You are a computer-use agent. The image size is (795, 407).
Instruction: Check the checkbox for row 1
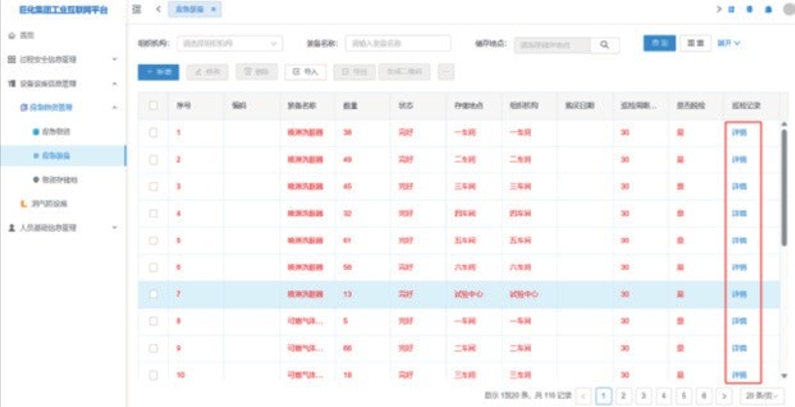click(153, 132)
